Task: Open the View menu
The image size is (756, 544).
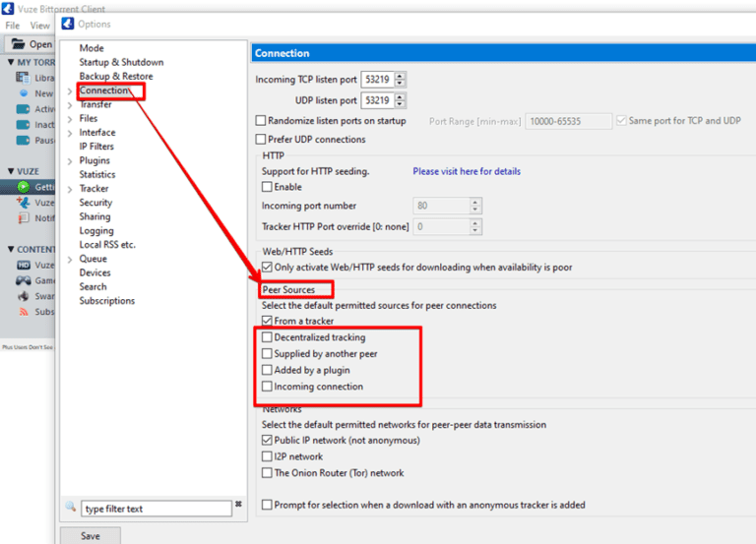Action: (x=39, y=26)
